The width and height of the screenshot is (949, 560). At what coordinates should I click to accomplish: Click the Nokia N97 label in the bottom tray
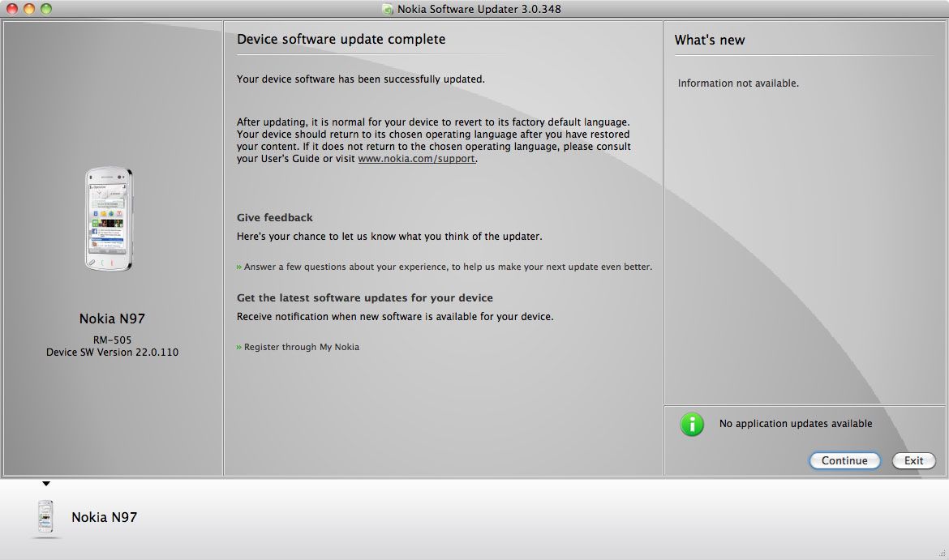click(104, 517)
